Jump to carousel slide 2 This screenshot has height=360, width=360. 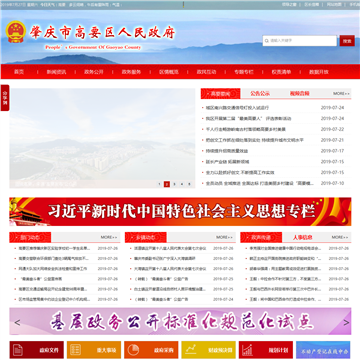point(167,184)
